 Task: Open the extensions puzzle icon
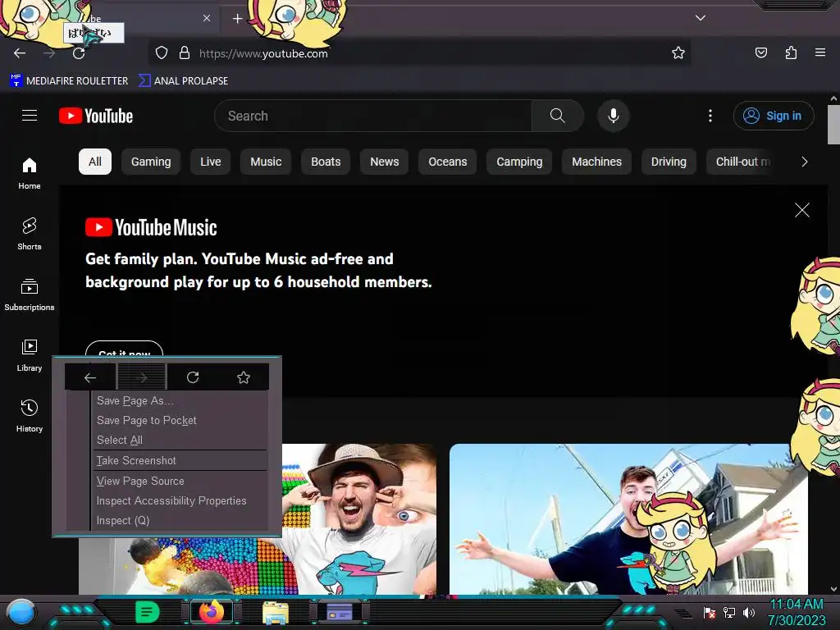[x=791, y=52]
